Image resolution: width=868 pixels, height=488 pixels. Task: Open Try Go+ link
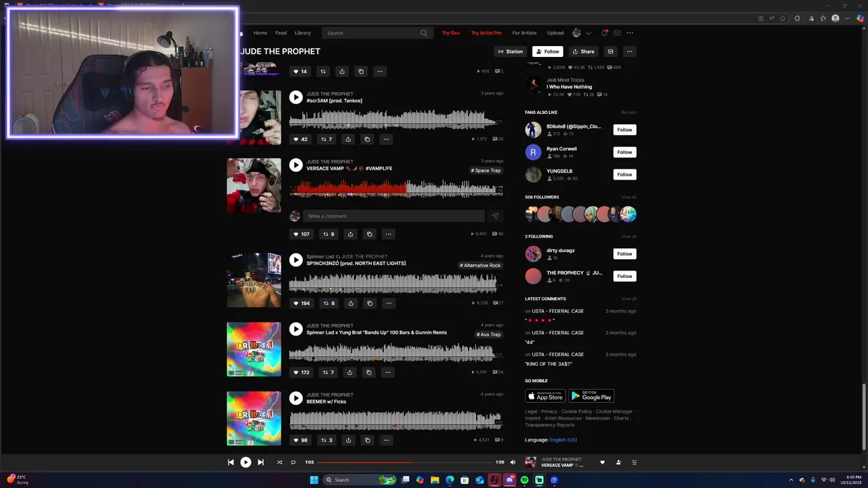451,33
